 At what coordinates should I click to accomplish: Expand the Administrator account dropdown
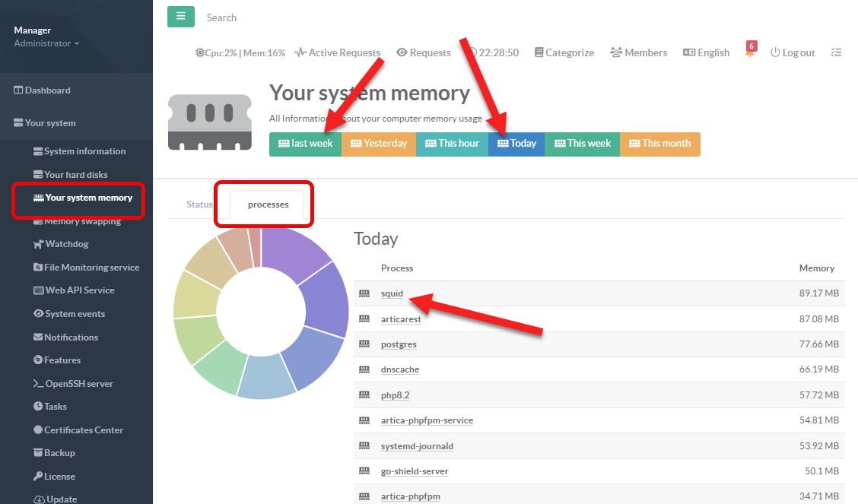(x=46, y=43)
